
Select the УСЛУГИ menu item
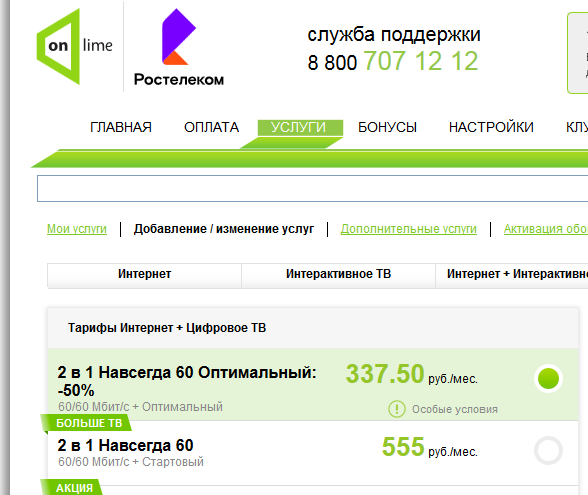pos(300,128)
